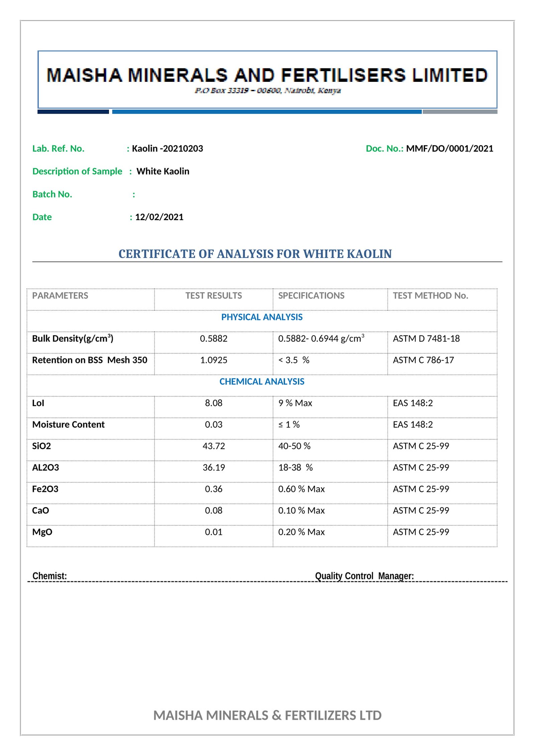Click the document number MMF/DO/0001/2021
The height and width of the screenshot is (756, 535).
[x=449, y=148]
